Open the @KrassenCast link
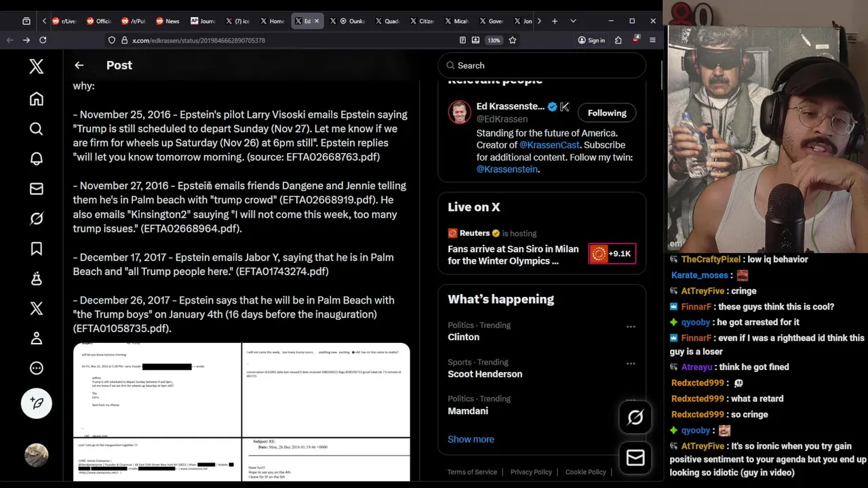Viewport: 868px width, 488px height. tap(551, 145)
